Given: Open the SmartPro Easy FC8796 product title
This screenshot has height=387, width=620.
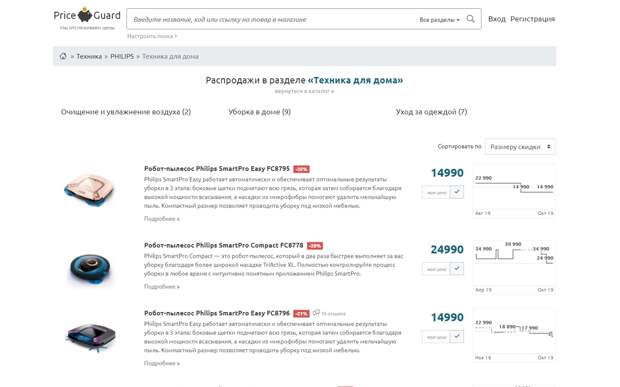Looking at the screenshot, I should pyautogui.click(x=217, y=313).
